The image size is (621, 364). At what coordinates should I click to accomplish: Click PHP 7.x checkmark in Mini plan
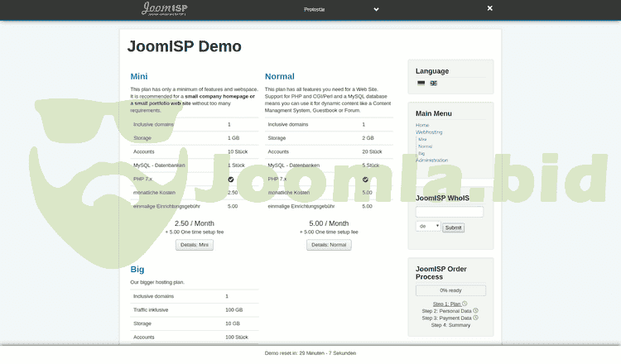coord(231,179)
